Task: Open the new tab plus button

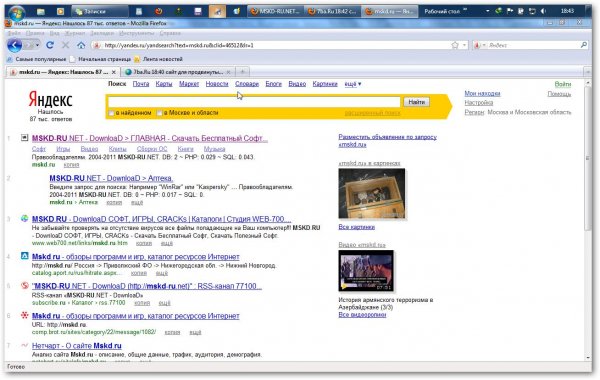Action: (242, 72)
